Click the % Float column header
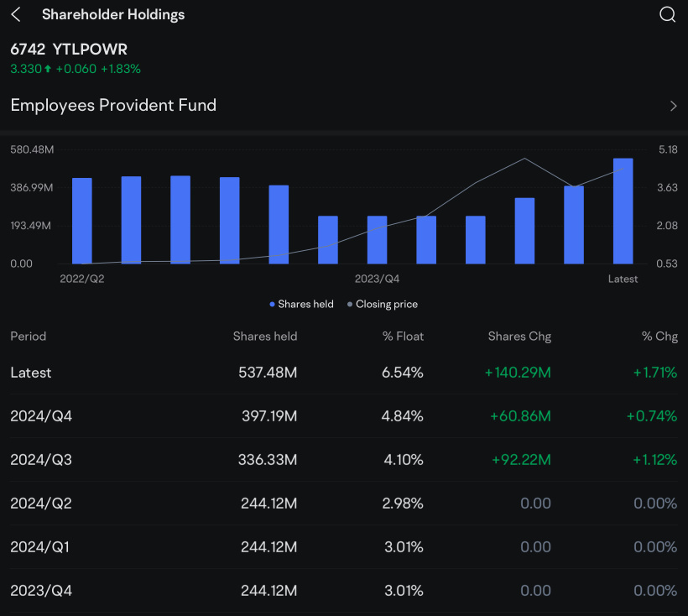Image resolution: width=688 pixels, height=616 pixels. [x=403, y=336]
